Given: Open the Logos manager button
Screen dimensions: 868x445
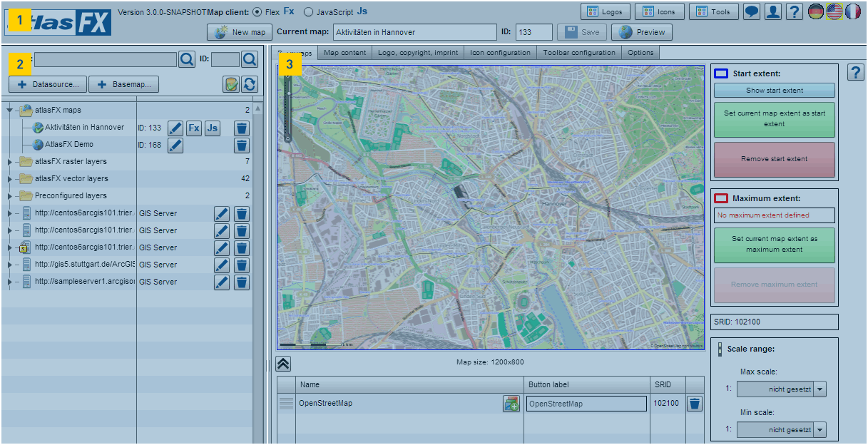Looking at the screenshot, I should tap(606, 11).
